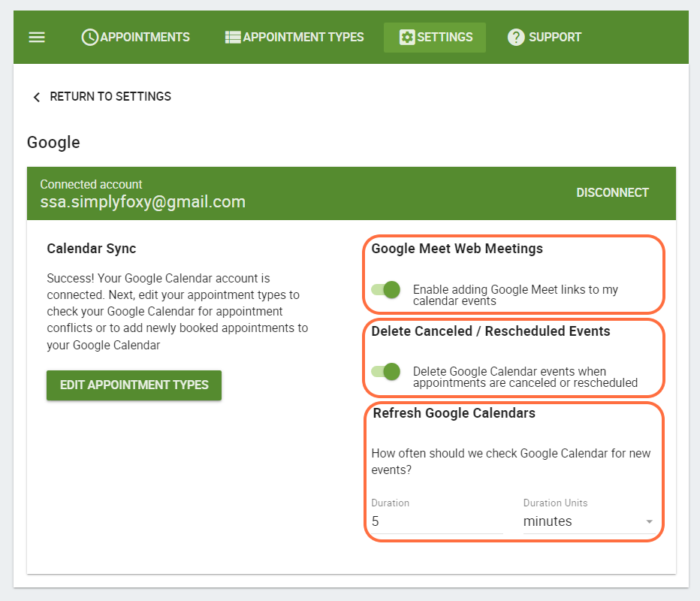Click the 'Success! Your Google Calendar' paragraph
This screenshot has width=700, height=601.
tap(177, 311)
